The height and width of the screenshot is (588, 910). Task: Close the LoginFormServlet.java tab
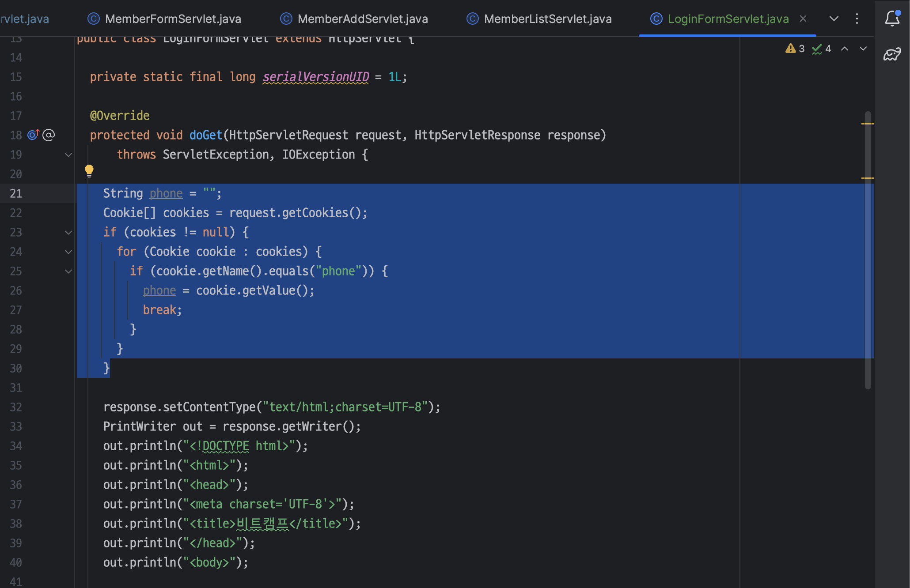point(803,19)
